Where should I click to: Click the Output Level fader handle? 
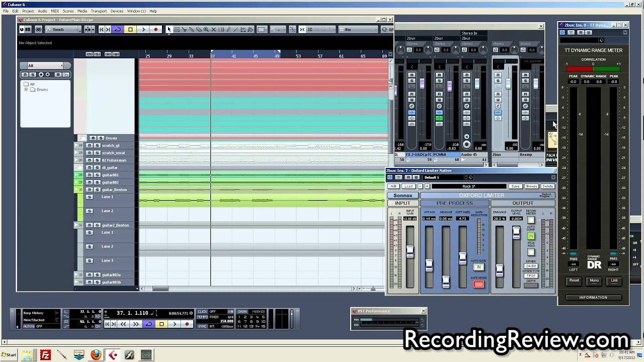pos(516,233)
